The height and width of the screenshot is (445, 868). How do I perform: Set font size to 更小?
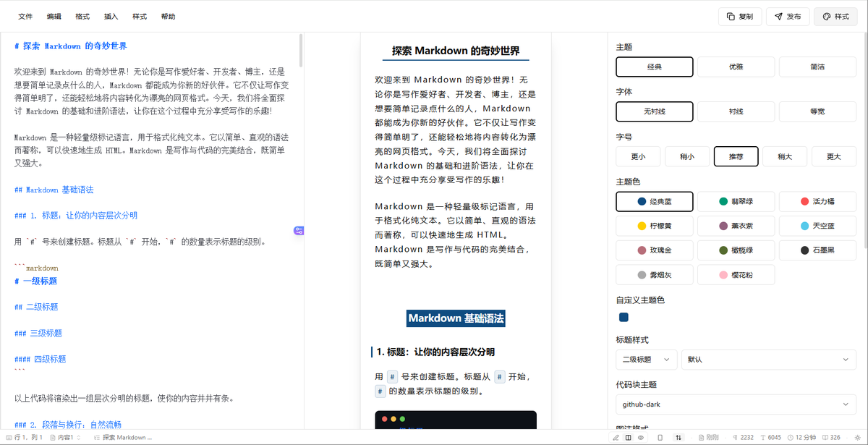638,156
